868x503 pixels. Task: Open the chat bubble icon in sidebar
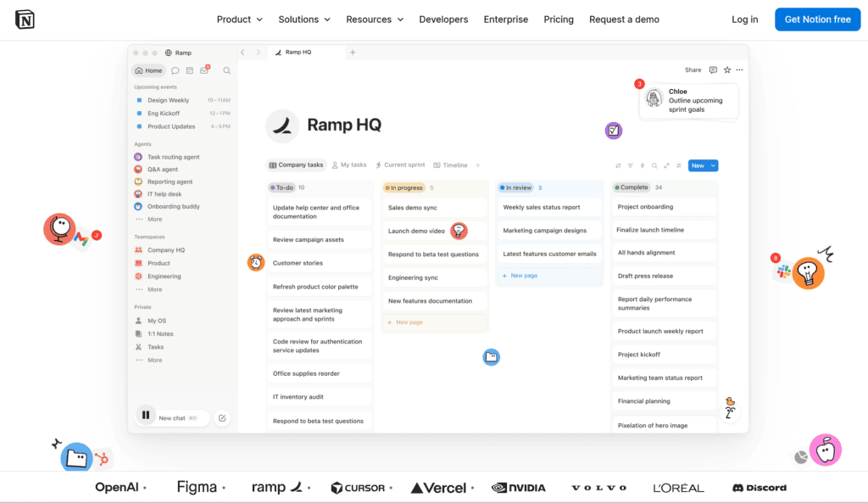[x=175, y=70]
